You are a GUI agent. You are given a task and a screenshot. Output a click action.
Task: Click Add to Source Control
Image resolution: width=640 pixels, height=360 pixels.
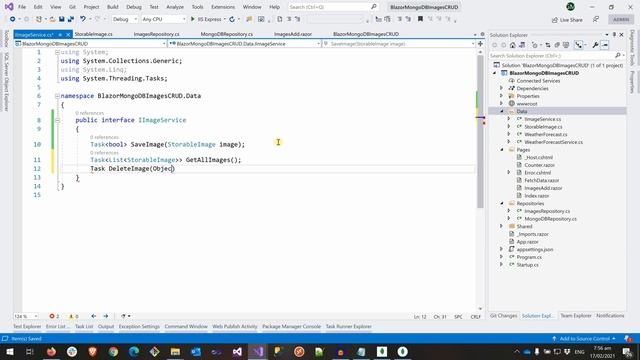(584, 339)
